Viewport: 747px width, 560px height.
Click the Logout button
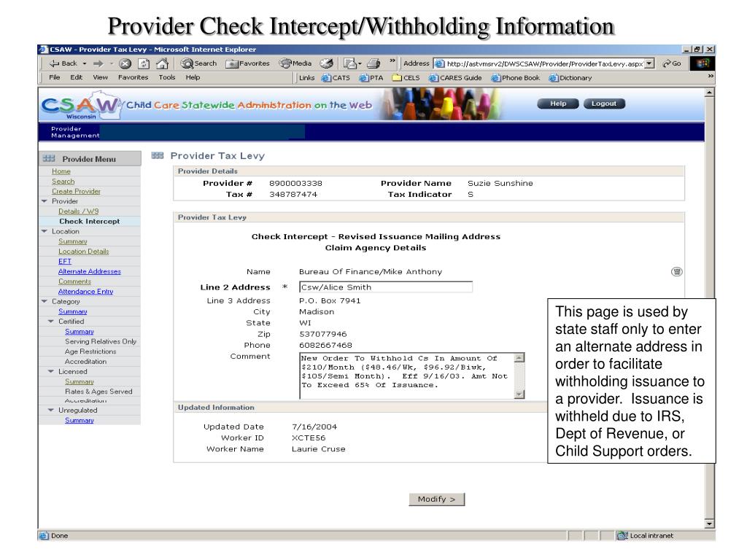pyautogui.click(x=603, y=104)
